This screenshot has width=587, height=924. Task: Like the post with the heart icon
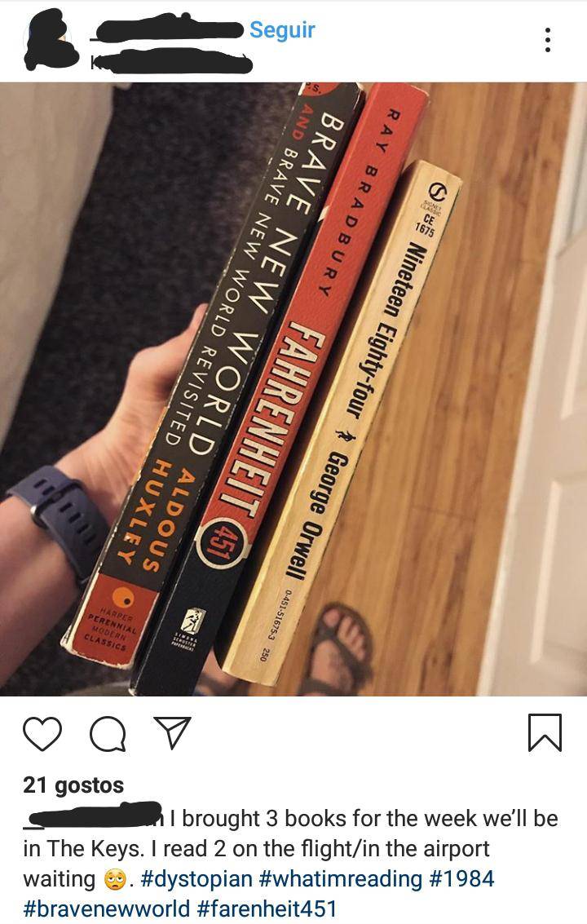(x=42, y=734)
